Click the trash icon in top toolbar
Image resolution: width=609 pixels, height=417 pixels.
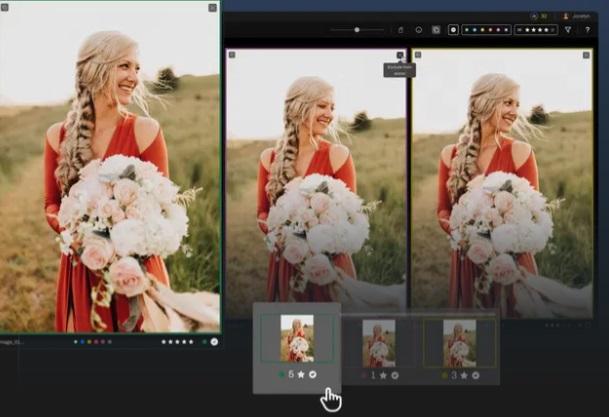tap(401, 30)
